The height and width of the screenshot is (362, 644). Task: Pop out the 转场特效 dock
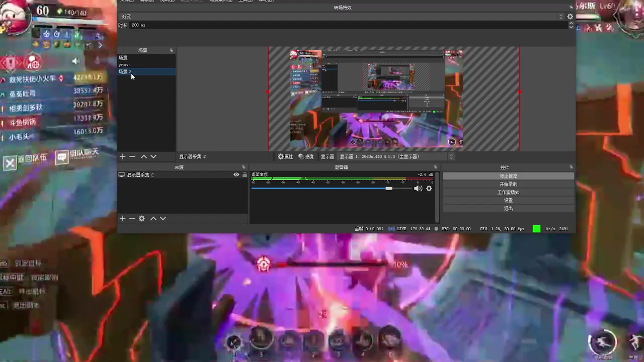(571, 7)
